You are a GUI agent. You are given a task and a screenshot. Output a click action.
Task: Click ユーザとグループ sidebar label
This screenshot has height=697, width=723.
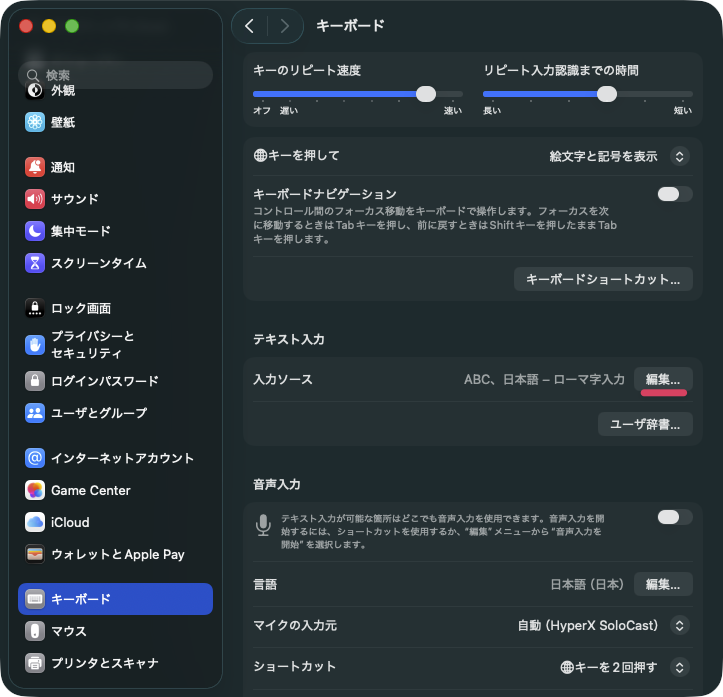[99, 413]
